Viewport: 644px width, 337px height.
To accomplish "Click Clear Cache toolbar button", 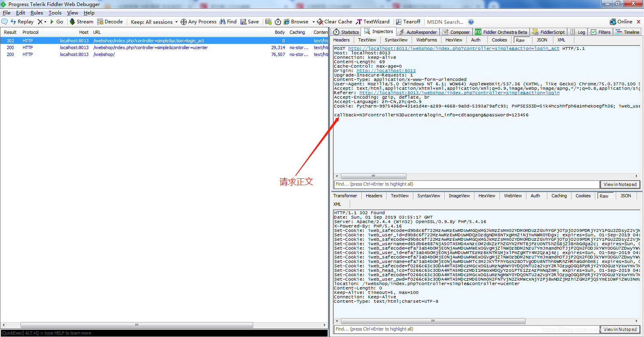I will click(334, 22).
